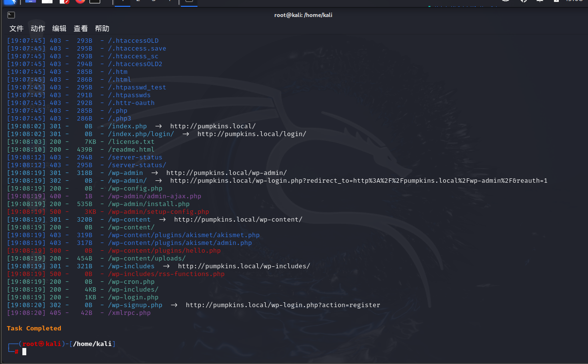Click the [19:08:20] timestamp of wp-signup.php
The height and width of the screenshot is (364, 588).
26,305
